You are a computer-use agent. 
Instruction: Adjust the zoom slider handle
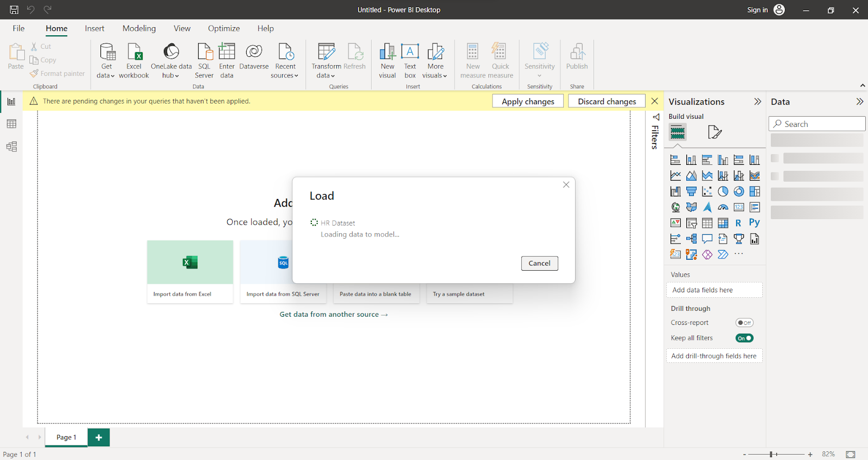[x=771, y=454]
